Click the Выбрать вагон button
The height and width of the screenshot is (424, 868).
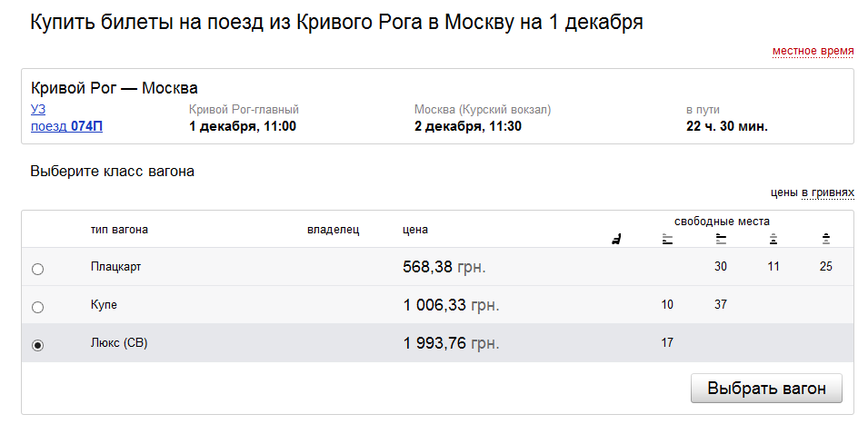766,388
